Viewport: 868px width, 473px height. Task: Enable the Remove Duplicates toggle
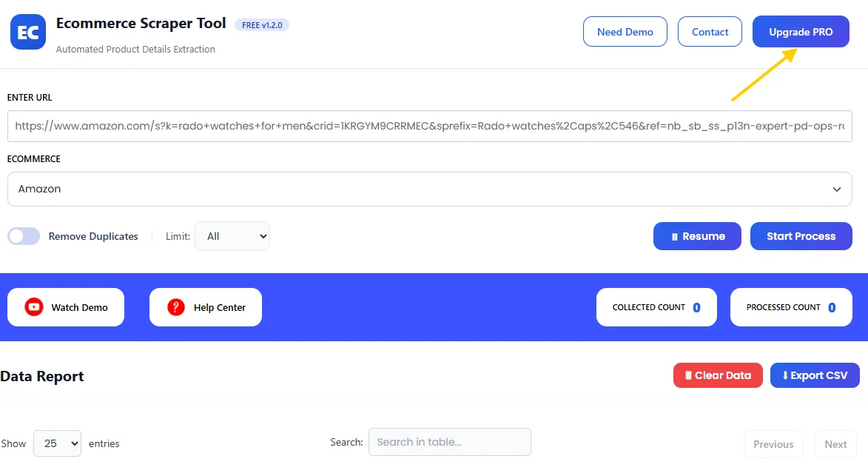[x=22, y=235]
